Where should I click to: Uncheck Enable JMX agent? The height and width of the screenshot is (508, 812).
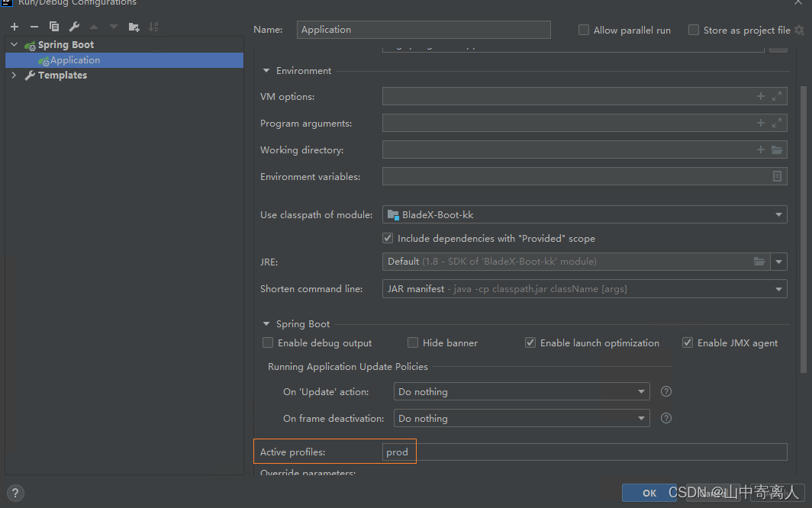pos(688,342)
